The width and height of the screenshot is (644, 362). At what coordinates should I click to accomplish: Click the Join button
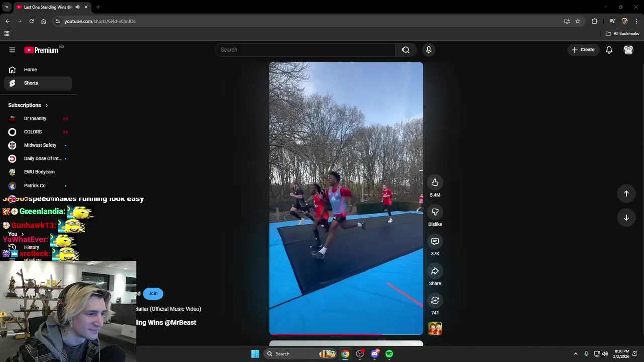153,293
